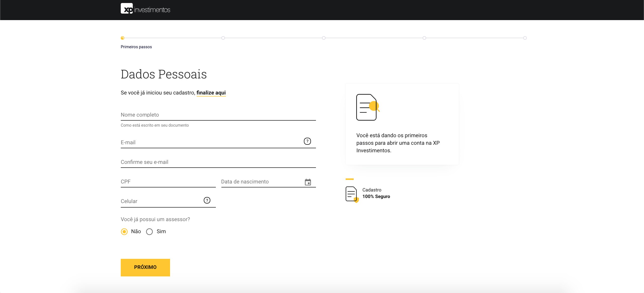The width and height of the screenshot is (644, 293).
Task: Click the Celular help question icon
Action: point(207,200)
